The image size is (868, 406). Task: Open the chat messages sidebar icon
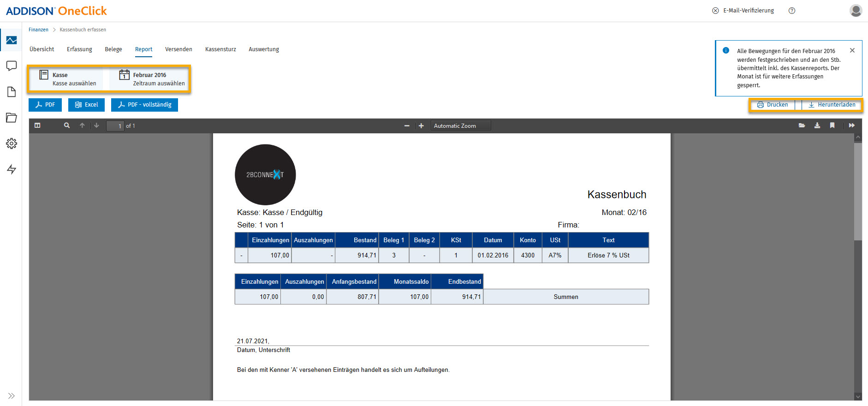pyautogui.click(x=12, y=66)
